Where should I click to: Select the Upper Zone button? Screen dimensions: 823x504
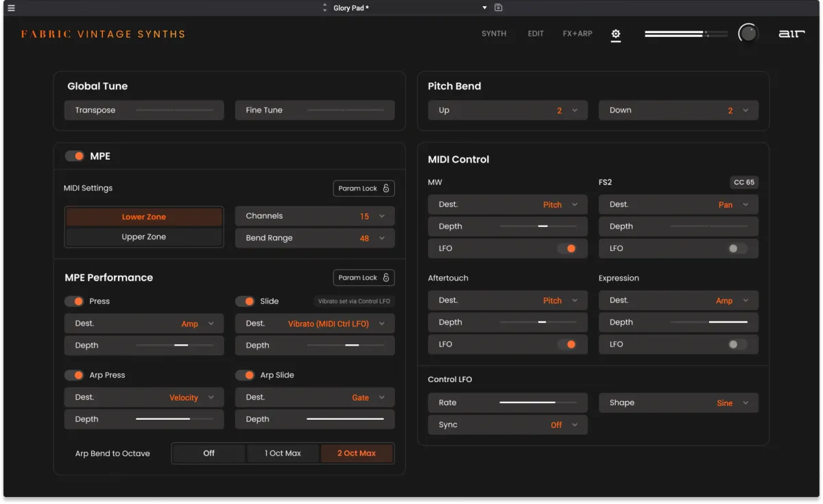(x=144, y=237)
